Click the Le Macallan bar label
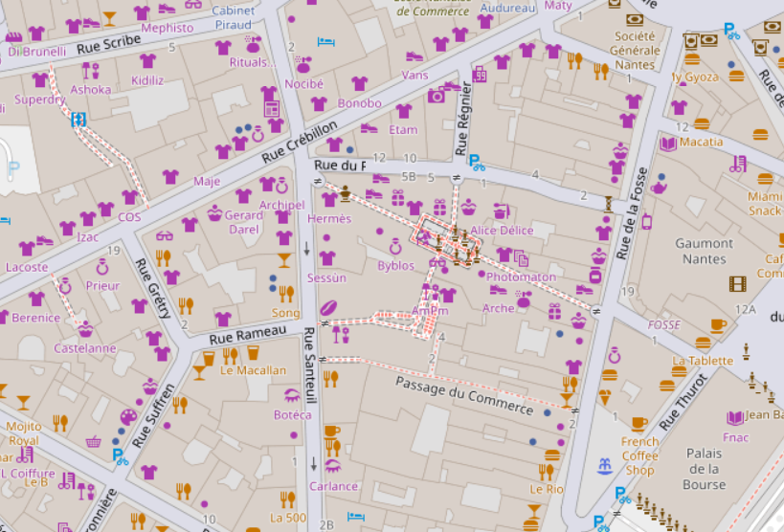The image size is (784, 532). (x=253, y=370)
